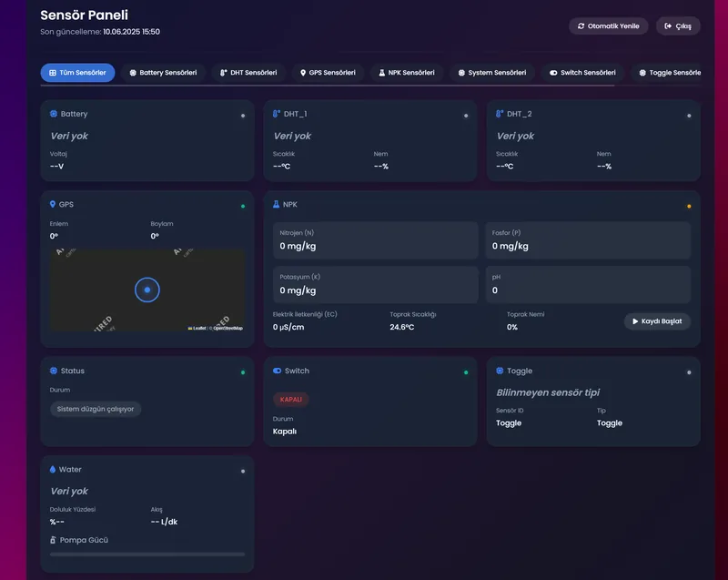
Task: Click the DHT_2 thermometer icon
Action: click(500, 114)
